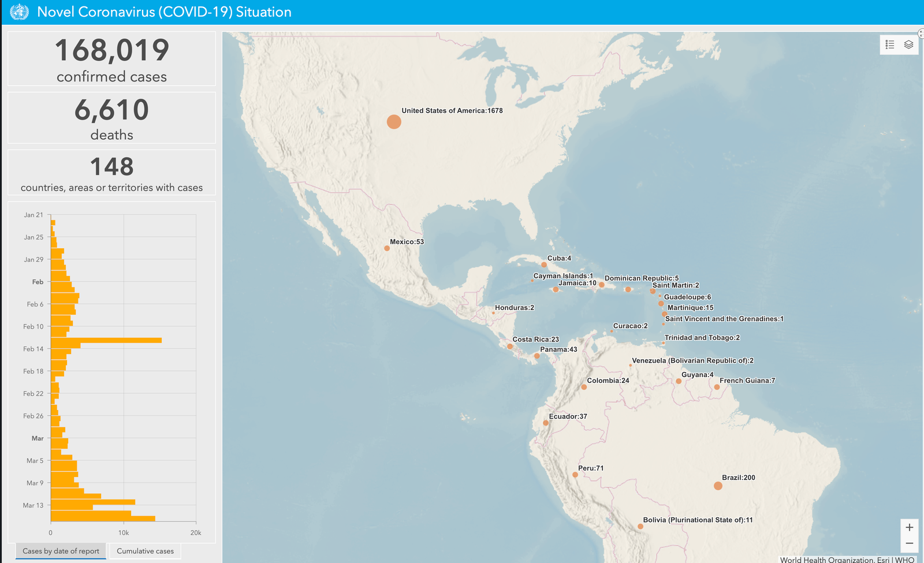Click the 168,019 confirmed cases indicator
Viewport: 924px width, 563px height.
111,59
